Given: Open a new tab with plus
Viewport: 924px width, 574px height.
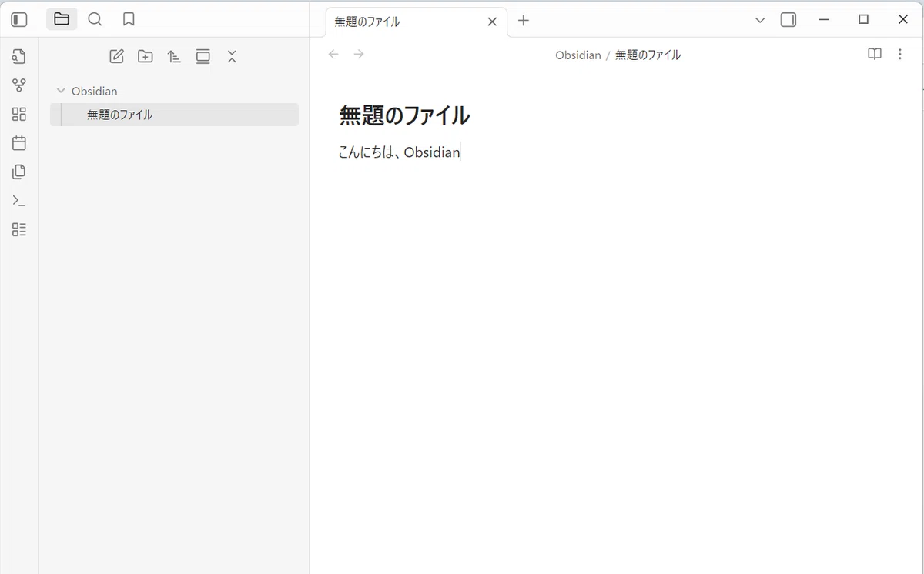Looking at the screenshot, I should point(524,21).
